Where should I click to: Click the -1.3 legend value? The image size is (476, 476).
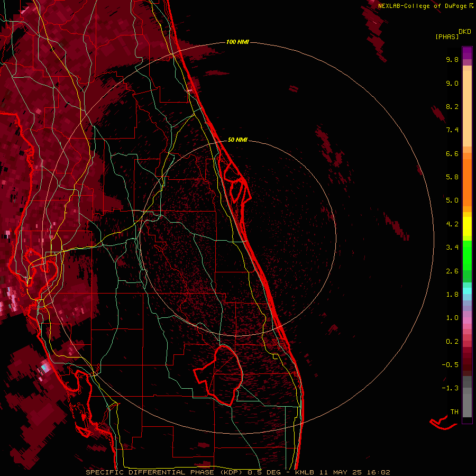(450, 388)
